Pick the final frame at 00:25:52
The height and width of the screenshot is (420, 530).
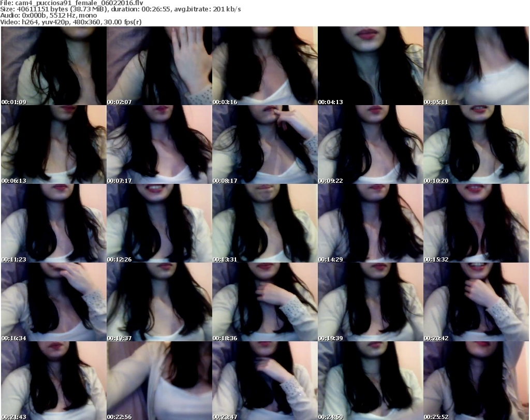476,381
